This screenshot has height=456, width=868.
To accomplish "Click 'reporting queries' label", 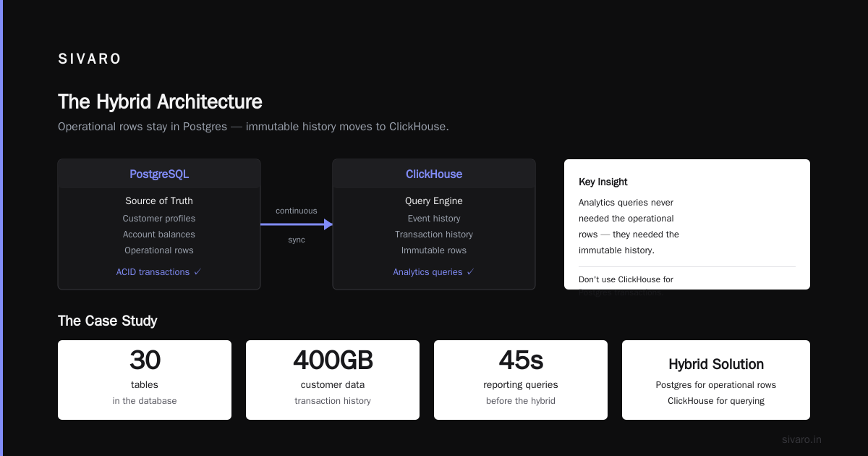I will (x=521, y=385).
